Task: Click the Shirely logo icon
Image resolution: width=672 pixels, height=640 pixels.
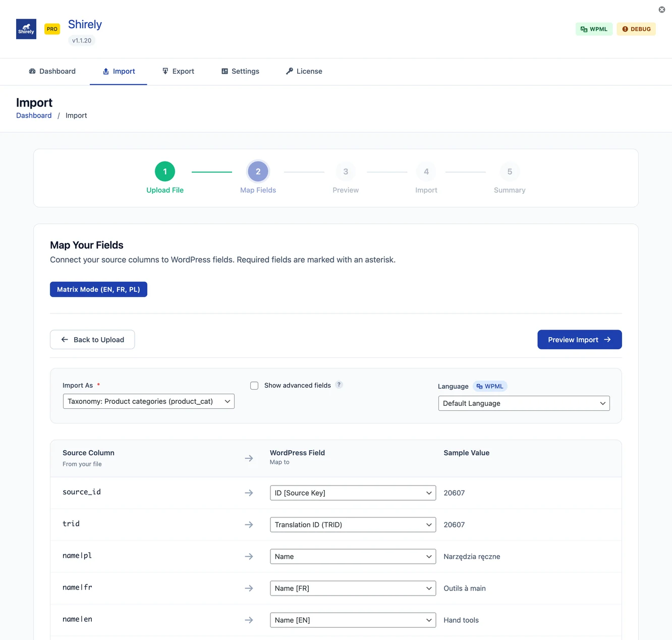Action: (x=26, y=29)
